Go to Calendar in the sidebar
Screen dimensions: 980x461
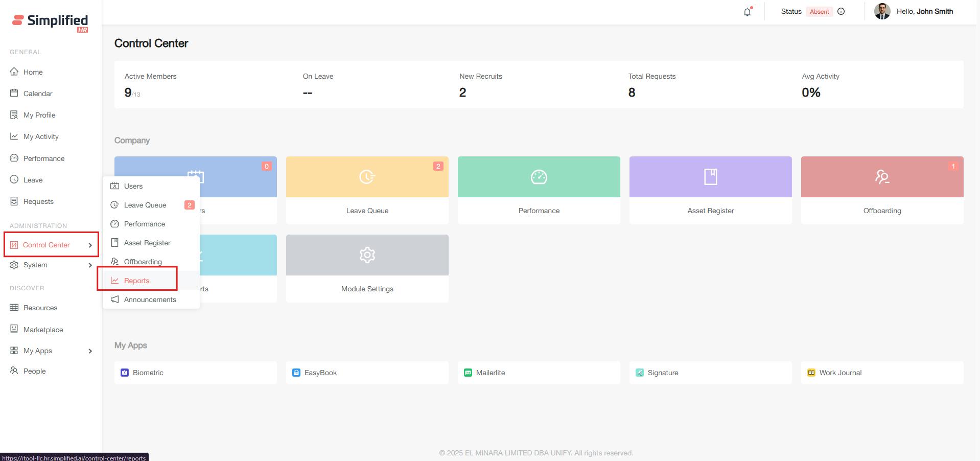coord(38,94)
